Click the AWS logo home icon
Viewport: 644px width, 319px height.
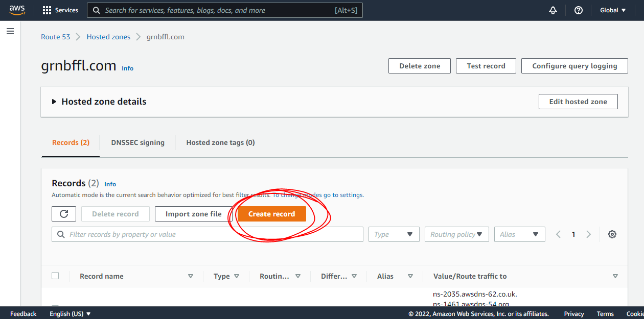pos(17,10)
